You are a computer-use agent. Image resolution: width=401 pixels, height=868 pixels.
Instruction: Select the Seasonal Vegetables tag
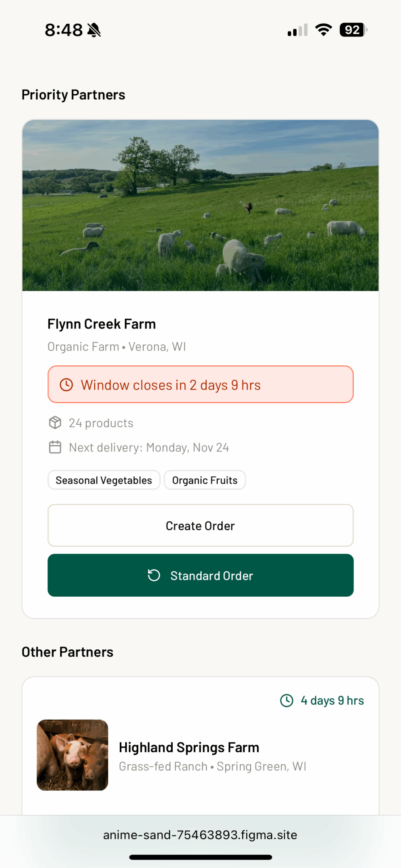(x=104, y=480)
